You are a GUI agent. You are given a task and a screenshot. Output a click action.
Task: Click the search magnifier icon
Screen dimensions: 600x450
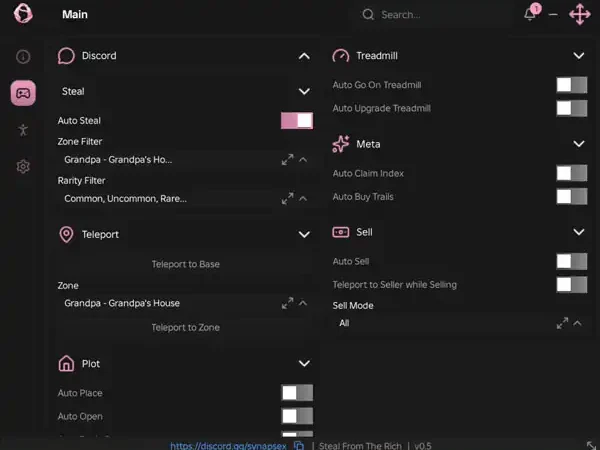368,15
